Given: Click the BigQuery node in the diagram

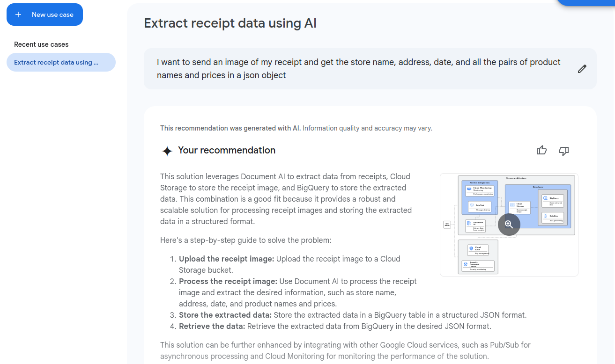Looking at the screenshot, I should [553, 201].
